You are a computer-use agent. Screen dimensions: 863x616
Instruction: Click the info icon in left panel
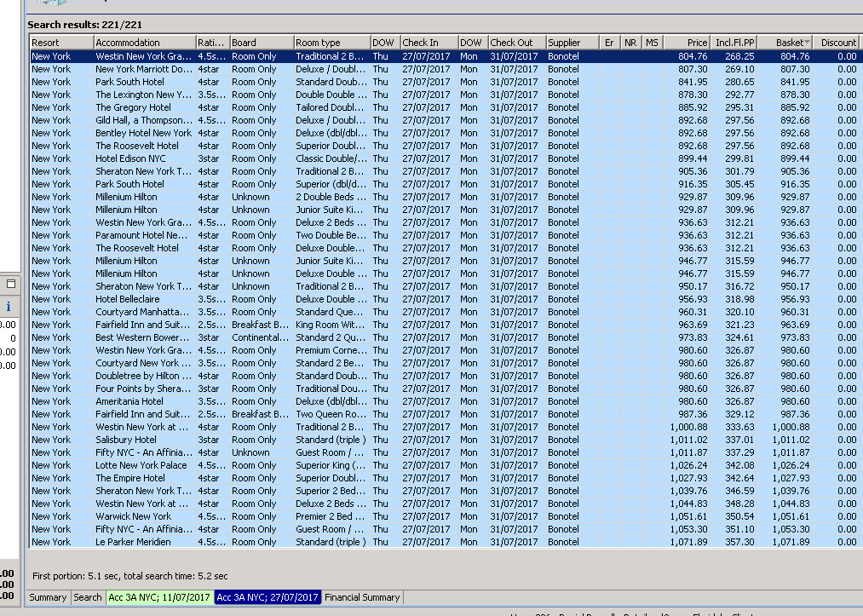pyautogui.click(x=9, y=307)
